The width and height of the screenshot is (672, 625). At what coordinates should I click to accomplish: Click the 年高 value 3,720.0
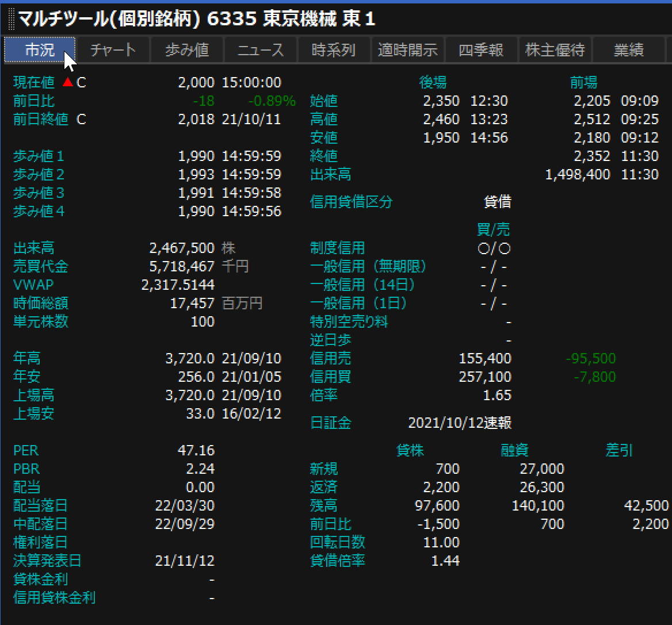click(x=190, y=358)
